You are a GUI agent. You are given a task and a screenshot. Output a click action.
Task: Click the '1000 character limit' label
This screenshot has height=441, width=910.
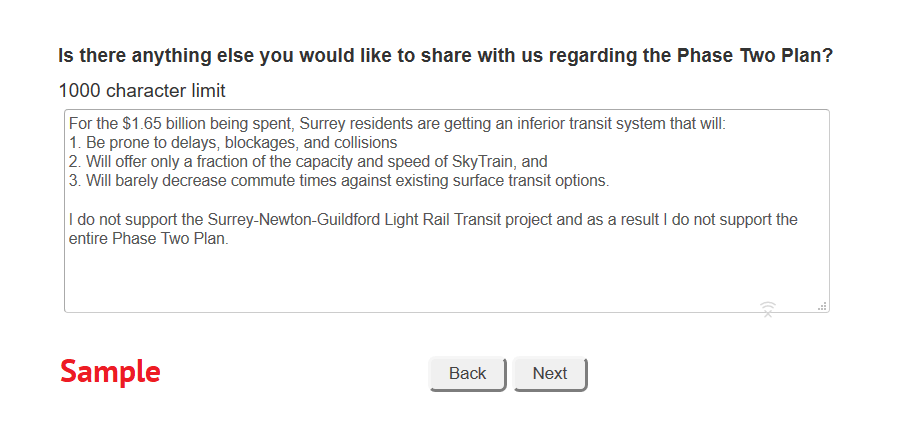click(x=142, y=91)
